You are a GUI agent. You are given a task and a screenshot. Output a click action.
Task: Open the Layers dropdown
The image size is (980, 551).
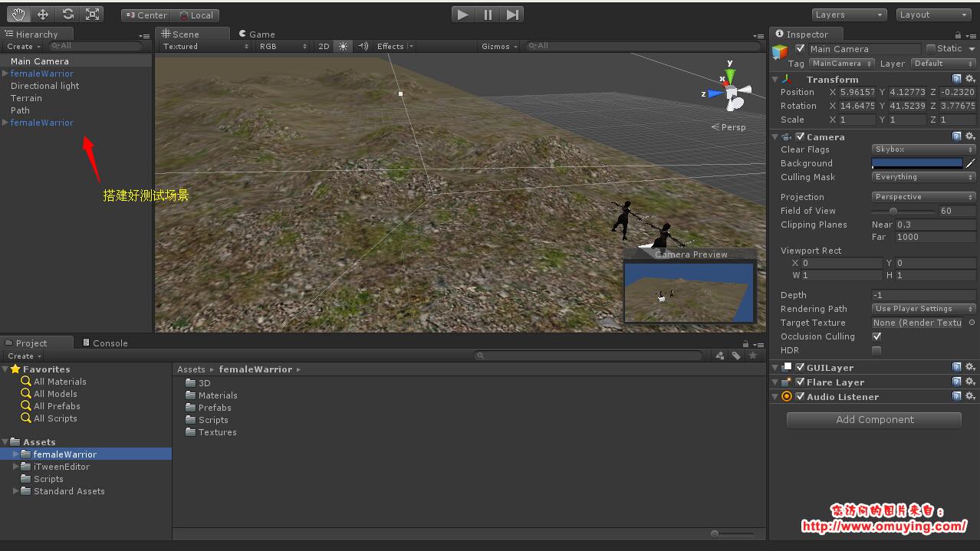pyautogui.click(x=849, y=15)
